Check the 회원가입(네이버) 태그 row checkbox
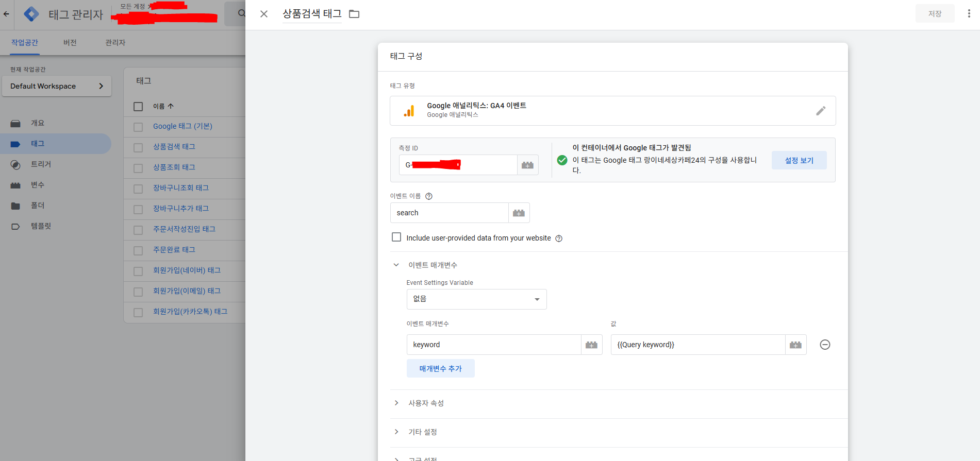Viewport: 980px width, 461px height. click(138, 271)
